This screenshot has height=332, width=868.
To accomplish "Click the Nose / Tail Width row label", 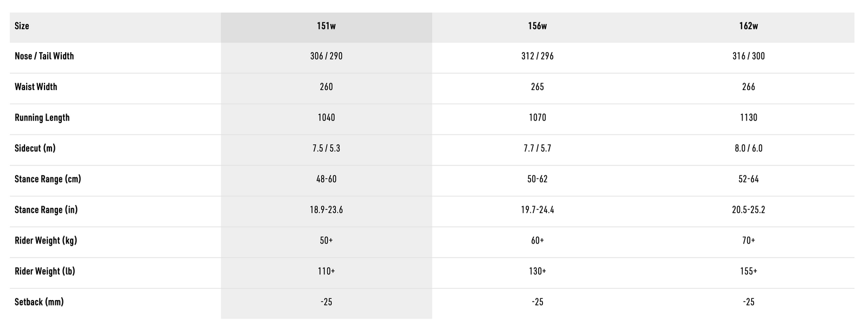I will (44, 56).
